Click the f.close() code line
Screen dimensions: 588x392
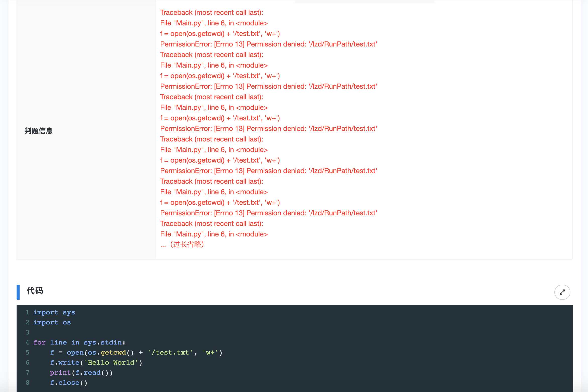click(69, 383)
